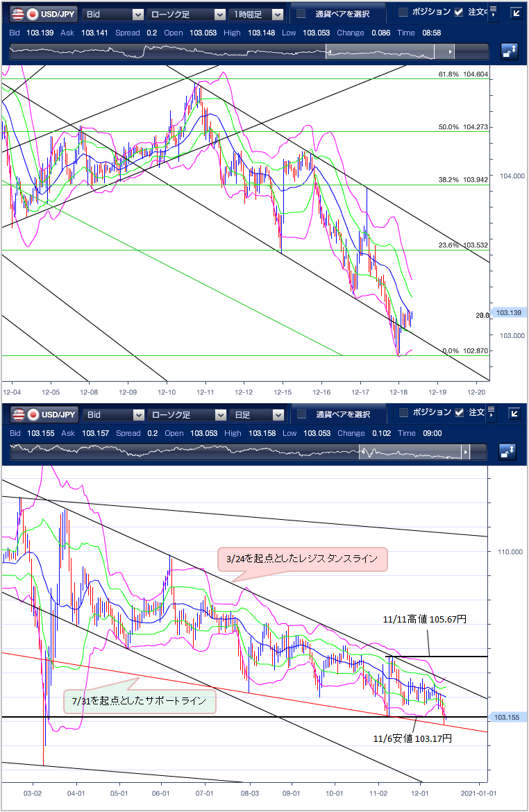Screen dimensions: 529x812
Task: Enable 通貨ペアを選択 checkbox in top chart
Action: point(301,14)
